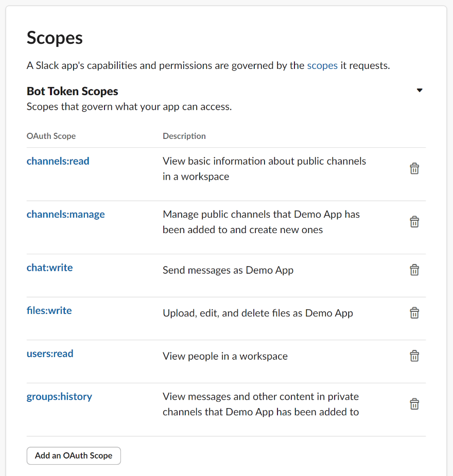Click the Description column header
Screen dimensions: 453x476
coord(184,136)
